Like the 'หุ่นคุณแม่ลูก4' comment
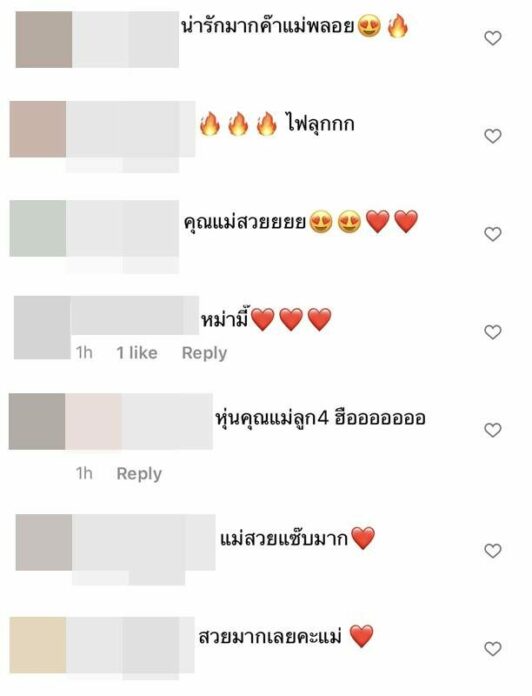 (493, 430)
